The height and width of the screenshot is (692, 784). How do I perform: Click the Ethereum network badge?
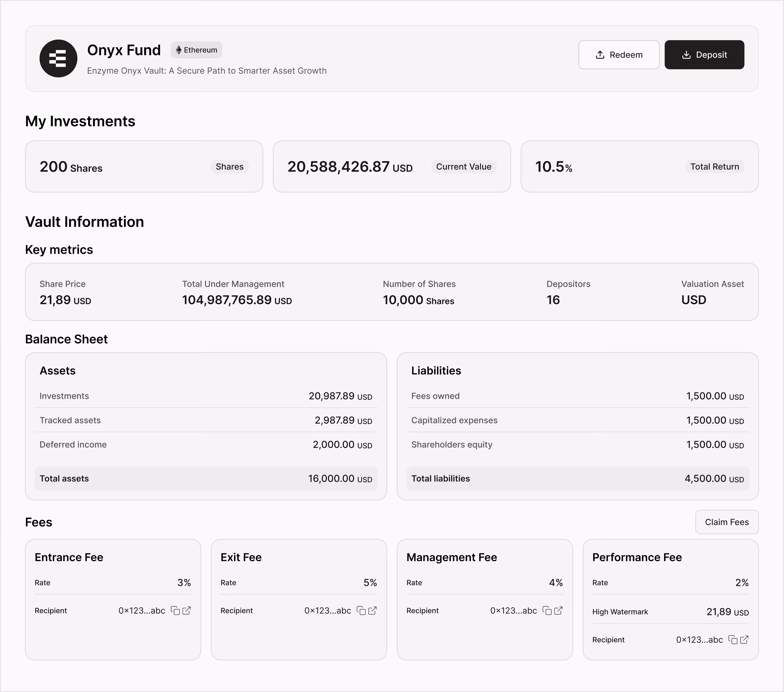coord(196,50)
